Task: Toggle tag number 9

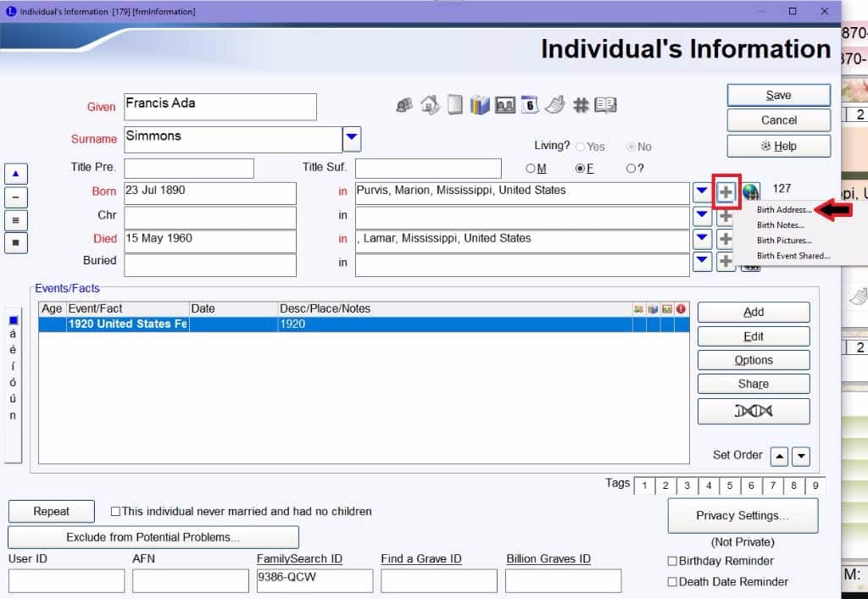Action: [815, 485]
